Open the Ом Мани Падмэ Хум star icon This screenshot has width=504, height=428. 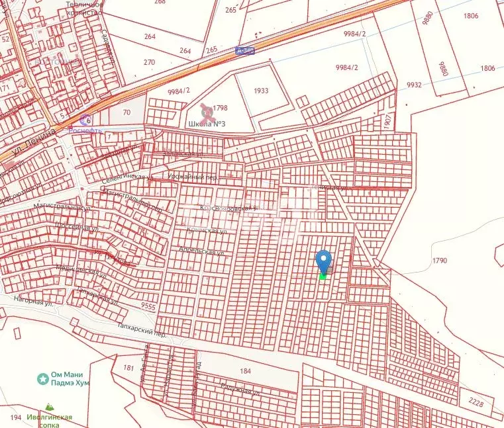click(43, 378)
